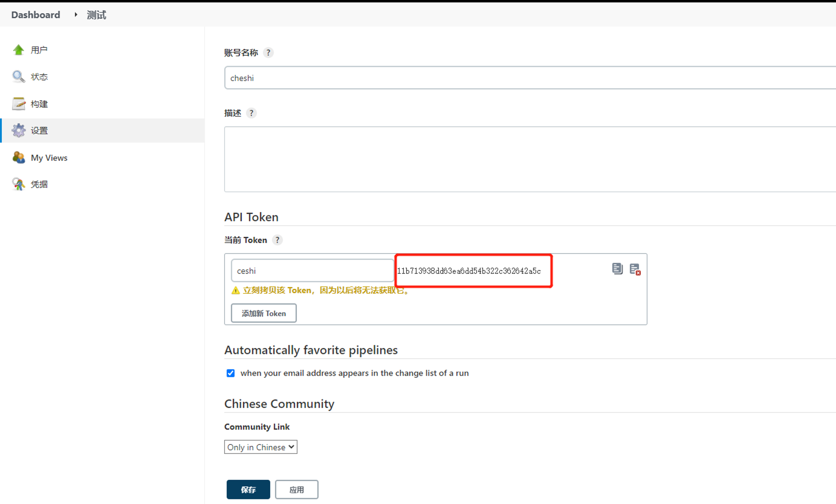This screenshot has width=836, height=504.
Task: Click the API Token section heading
Action: (x=251, y=217)
